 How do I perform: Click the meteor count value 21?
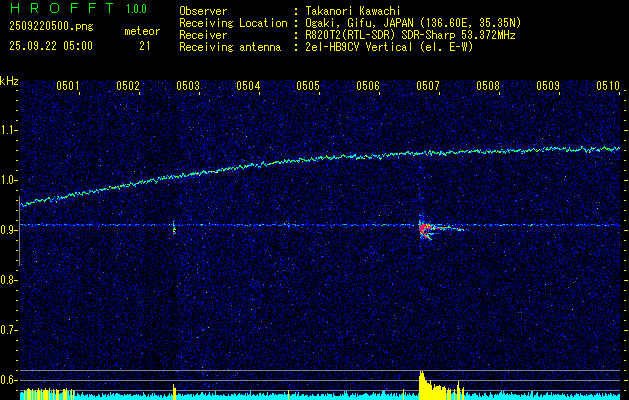[146, 45]
